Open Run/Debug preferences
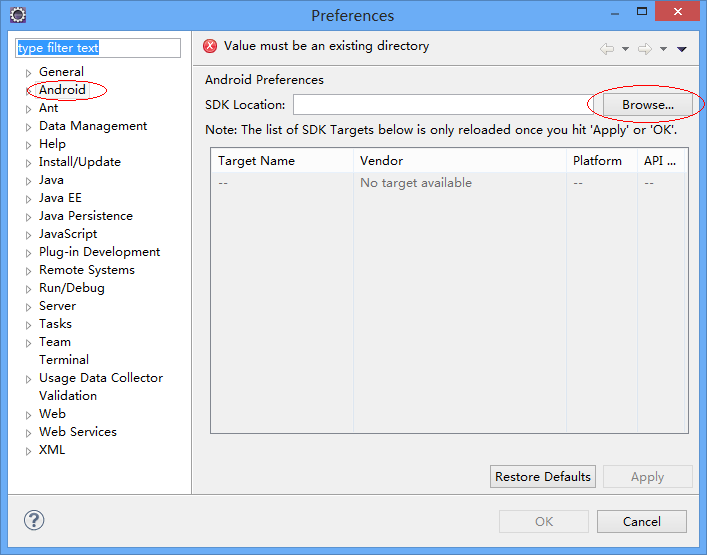The width and height of the screenshot is (707, 555). pos(72,288)
